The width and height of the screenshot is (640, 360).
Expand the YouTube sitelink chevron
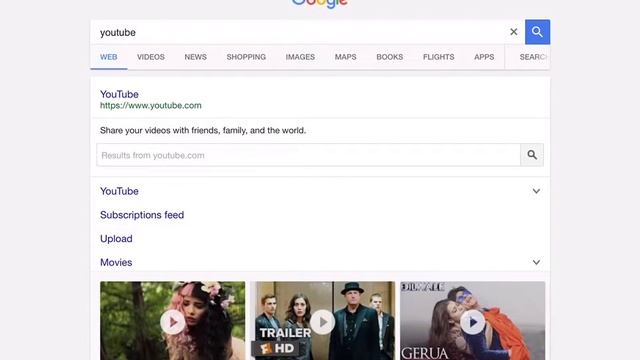point(536,191)
